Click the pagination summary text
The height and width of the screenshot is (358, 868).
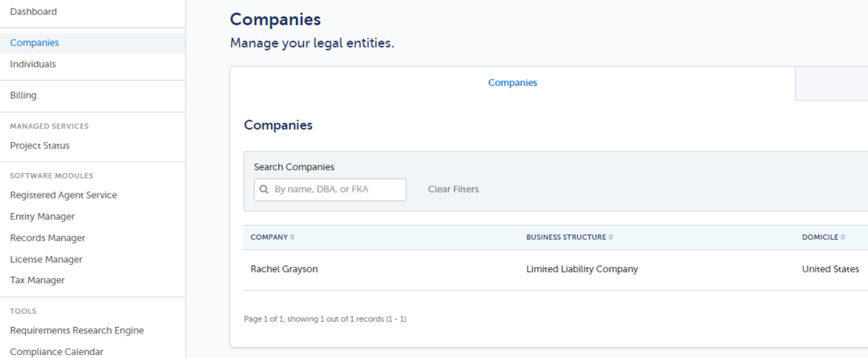(325, 319)
